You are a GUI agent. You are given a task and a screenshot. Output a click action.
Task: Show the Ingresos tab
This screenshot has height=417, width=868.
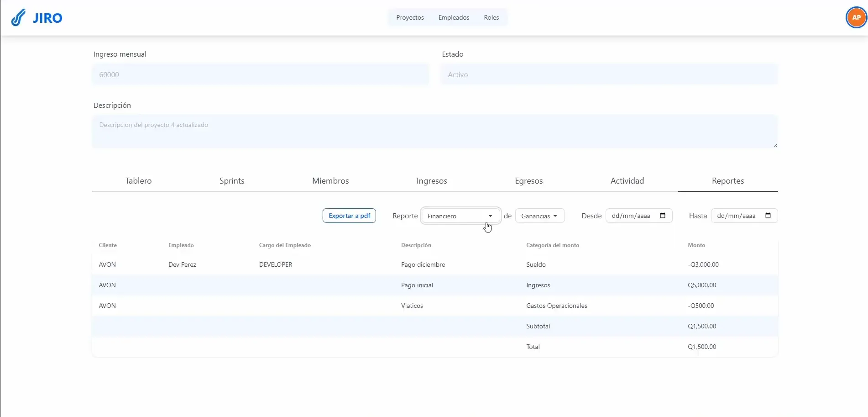coord(432,181)
